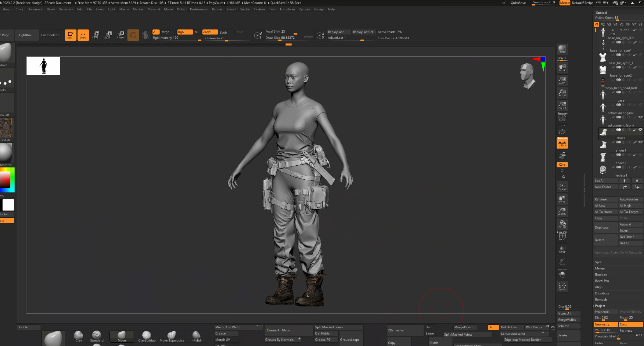Screen dimensions: 644x346
Task: Open the Zplugin menu
Action: [304, 9]
